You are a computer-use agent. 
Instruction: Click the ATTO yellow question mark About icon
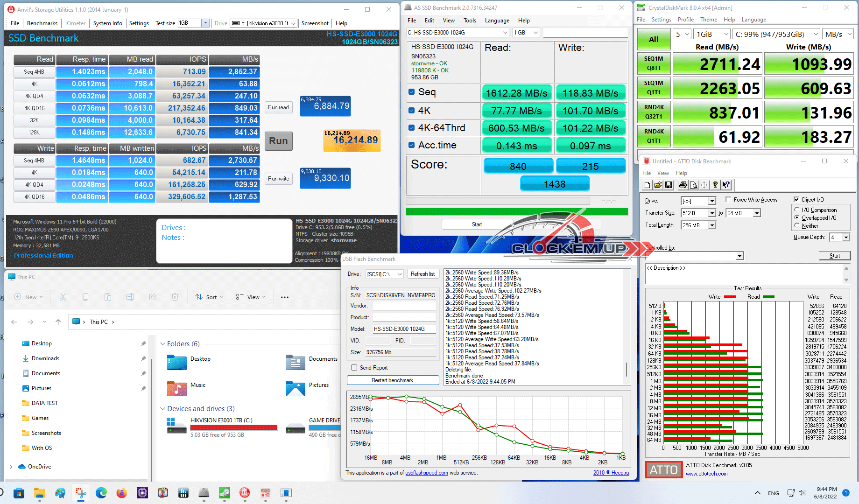tap(715, 185)
